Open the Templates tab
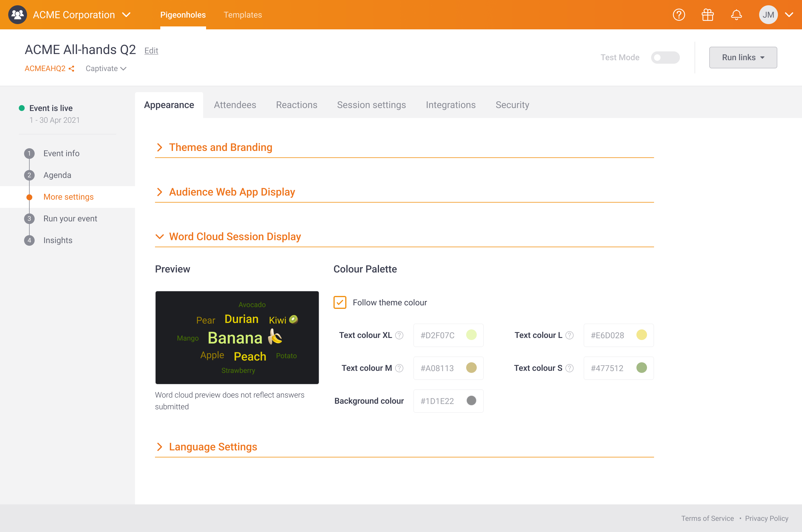Viewport: 802px width, 532px height. pyautogui.click(x=242, y=15)
